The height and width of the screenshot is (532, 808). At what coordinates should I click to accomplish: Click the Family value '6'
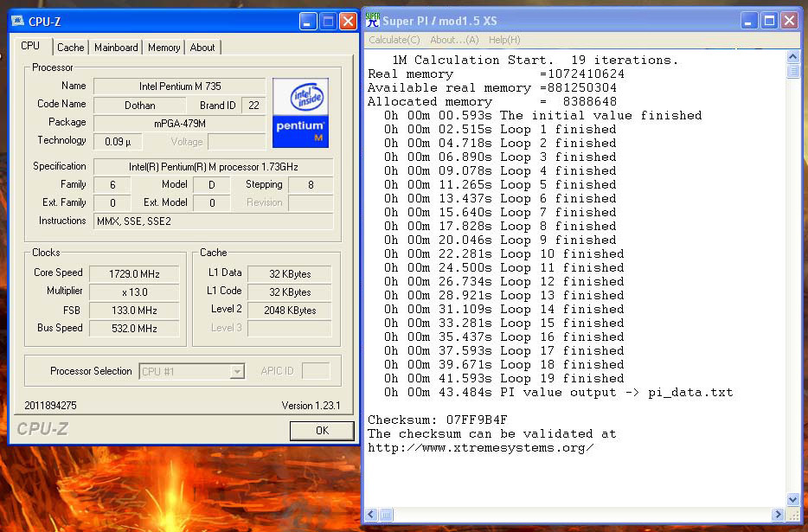pyautogui.click(x=112, y=184)
